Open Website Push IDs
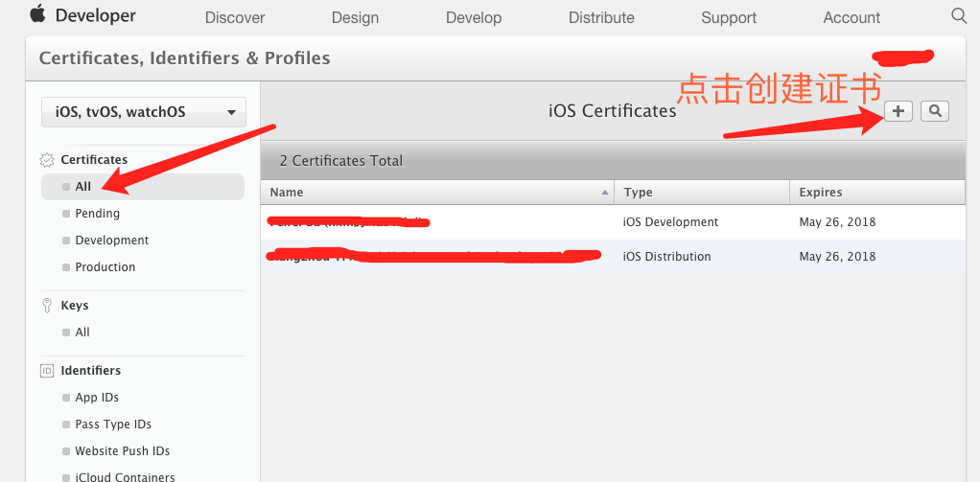 123,451
